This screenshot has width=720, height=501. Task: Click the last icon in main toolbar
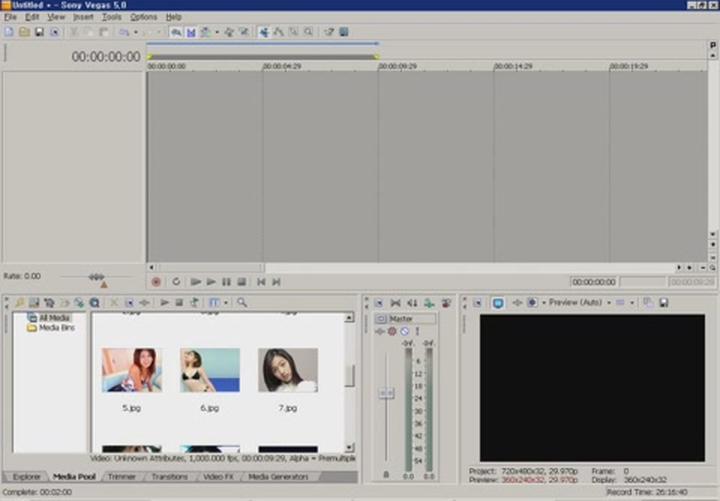click(343, 32)
